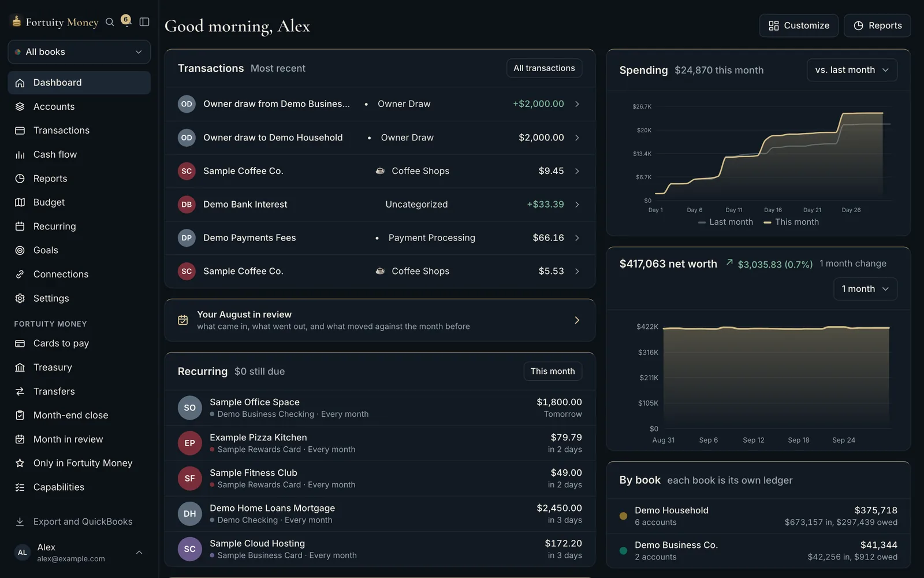This screenshot has width=924, height=578.
Task: Click the Treasury bank building icon
Action: coord(20,368)
